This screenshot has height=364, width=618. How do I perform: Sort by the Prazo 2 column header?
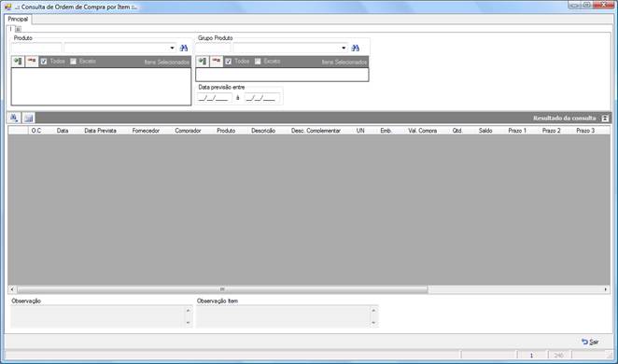(x=551, y=131)
